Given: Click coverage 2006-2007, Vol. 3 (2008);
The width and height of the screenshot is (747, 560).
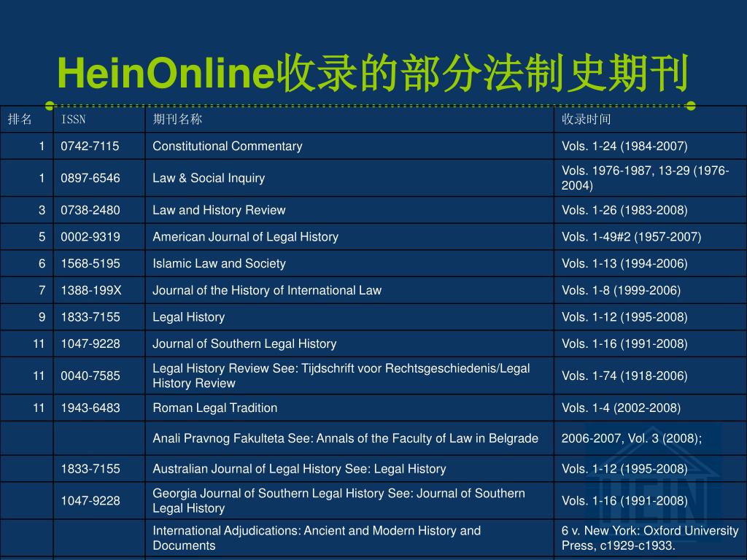Looking at the screenshot, I should tap(632, 438).
